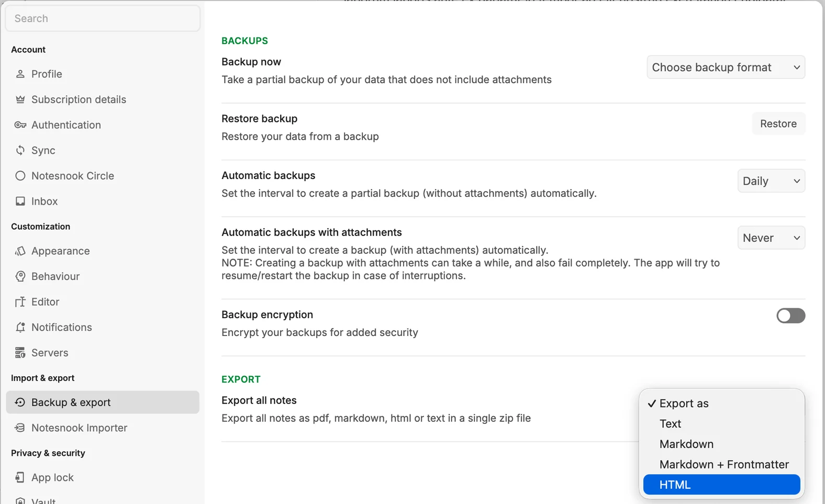825x504 pixels.
Task: Click the Authentication key icon
Action: coord(20,125)
